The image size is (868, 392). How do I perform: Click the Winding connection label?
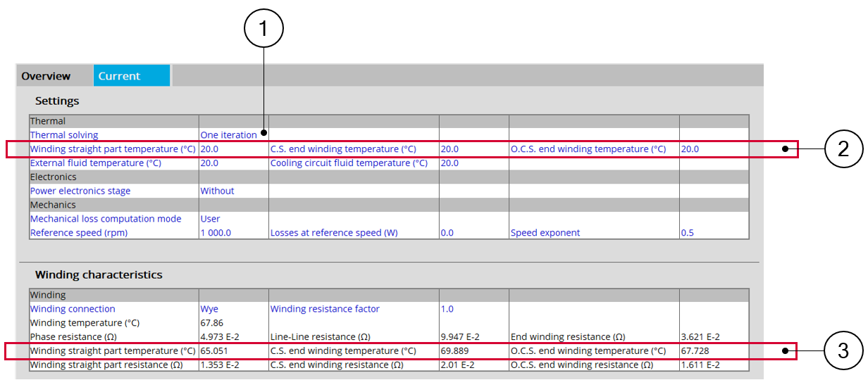[x=73, y=309]
